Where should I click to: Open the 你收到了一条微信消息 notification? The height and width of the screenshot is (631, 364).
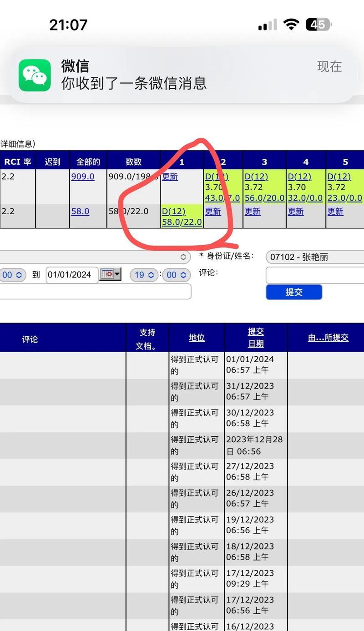tap(182, 75)
